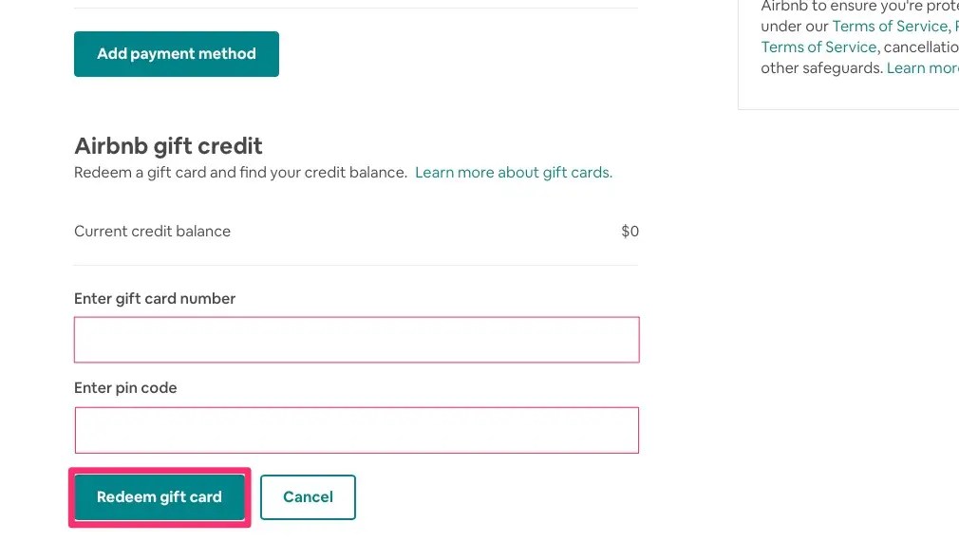Focus the gift card number field

tap(356, 340)
